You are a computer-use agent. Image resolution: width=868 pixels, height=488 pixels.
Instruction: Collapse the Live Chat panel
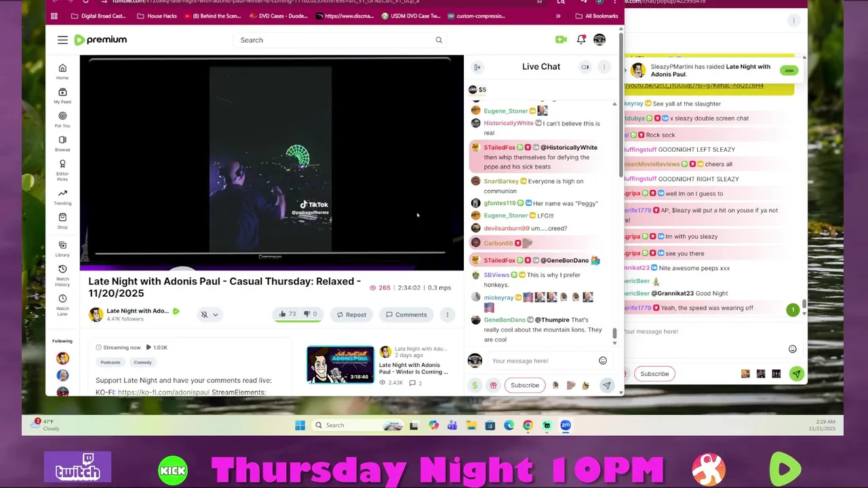click(477, 67)
